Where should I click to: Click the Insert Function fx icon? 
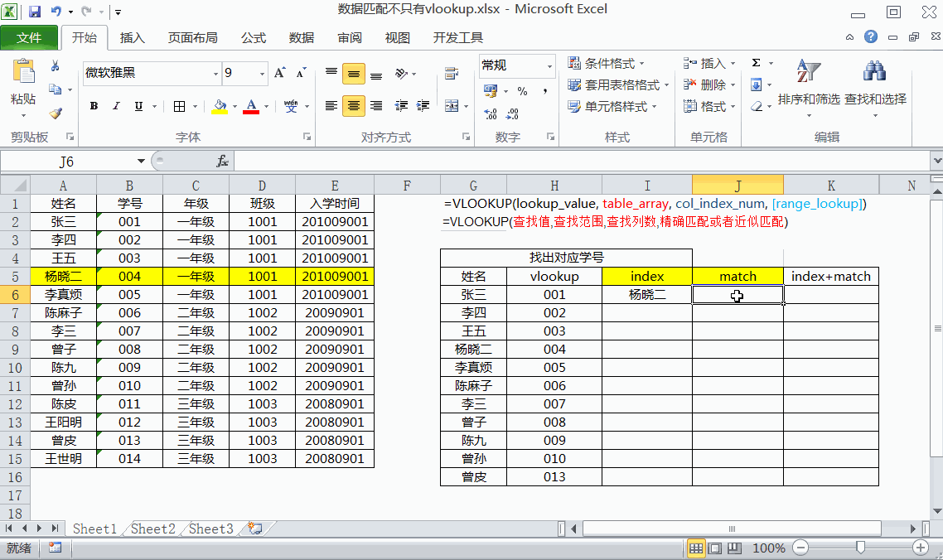pos(222,162)
